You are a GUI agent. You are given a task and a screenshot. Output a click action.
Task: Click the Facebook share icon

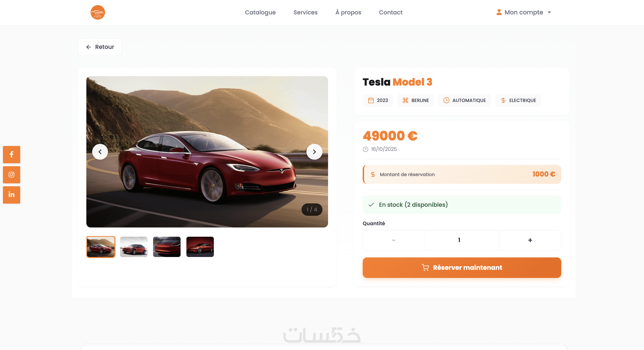(11, 155)
